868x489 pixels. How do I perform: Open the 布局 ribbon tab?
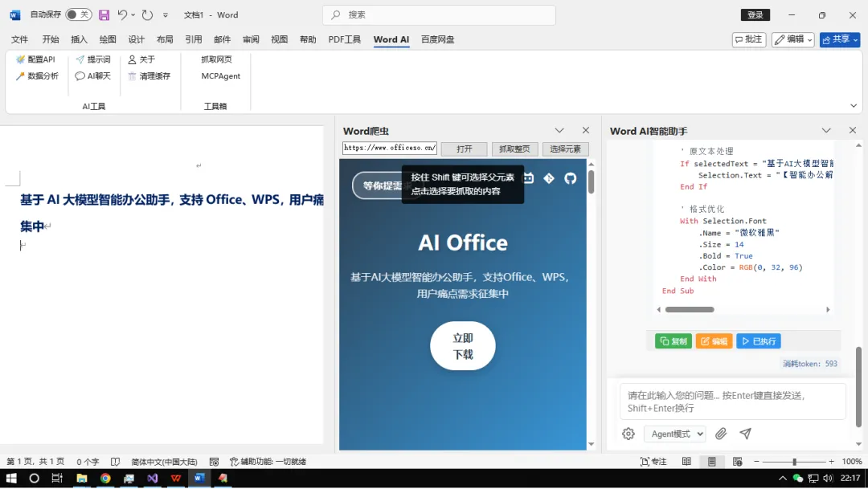(165, 39)
